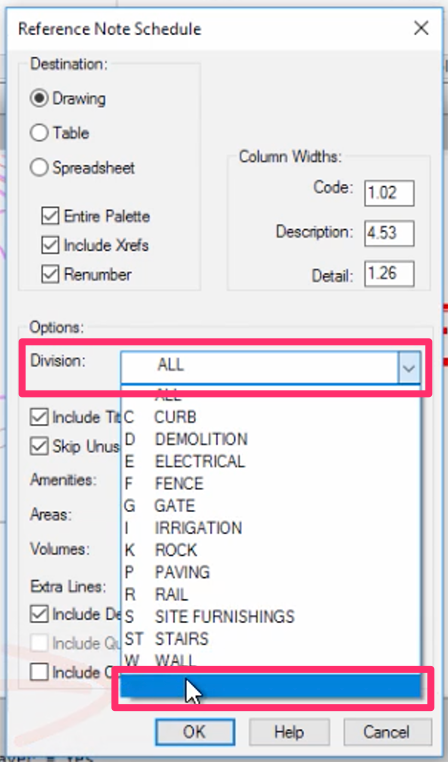This screenshot has height=762, width=448.
Task: Pick S SITE FURNISHINGS division
Action: (x=270, y=616)
